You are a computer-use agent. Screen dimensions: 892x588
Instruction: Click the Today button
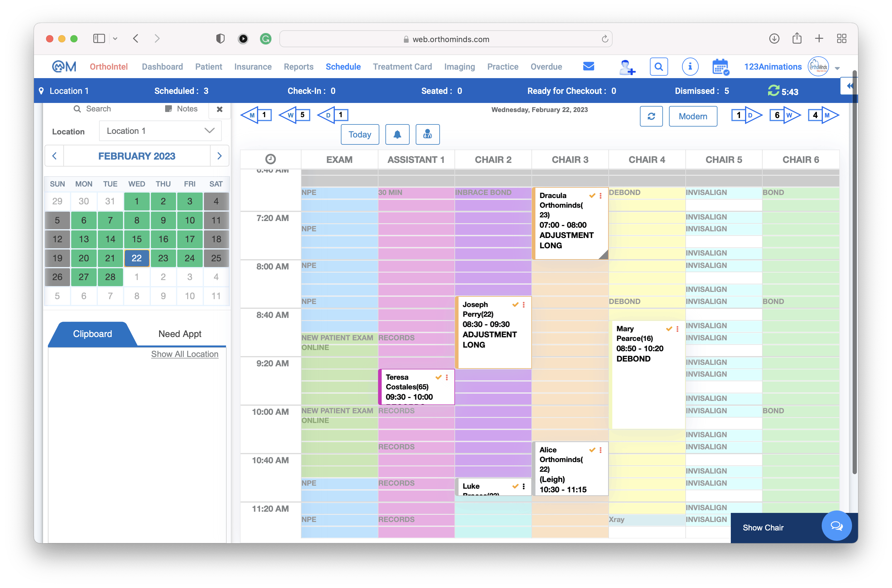[360, 134]
